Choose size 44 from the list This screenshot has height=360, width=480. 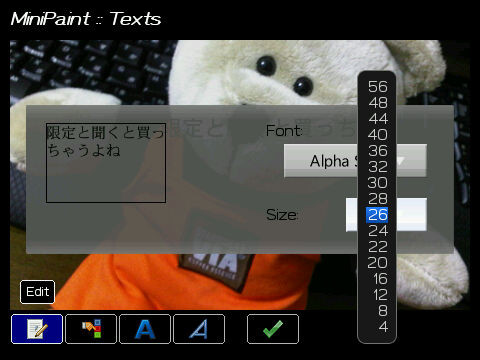(x=378, y=119)
